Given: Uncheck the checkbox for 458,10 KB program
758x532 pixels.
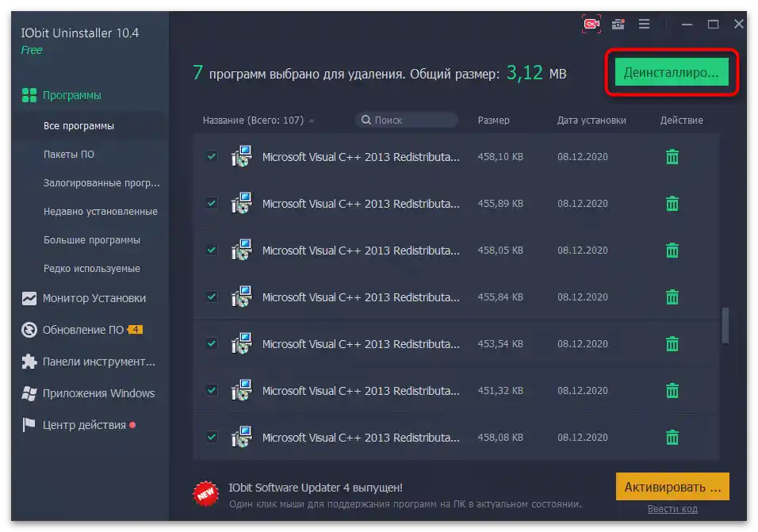Looking at the screenshot, I should pyautogui.click(x=211, y=156).
